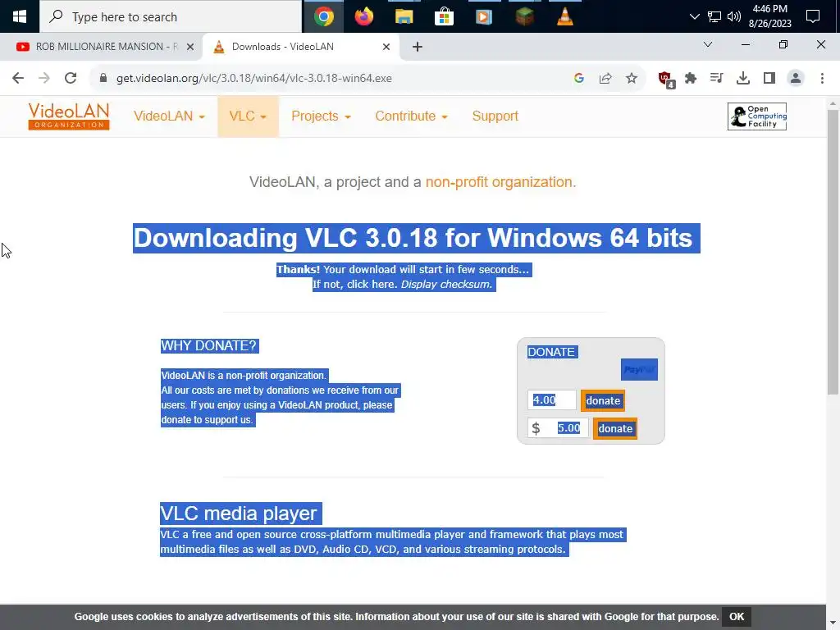The image size is (840, 630).
Task: Click the Open Computing Facility badge
Action: [757, 116]
